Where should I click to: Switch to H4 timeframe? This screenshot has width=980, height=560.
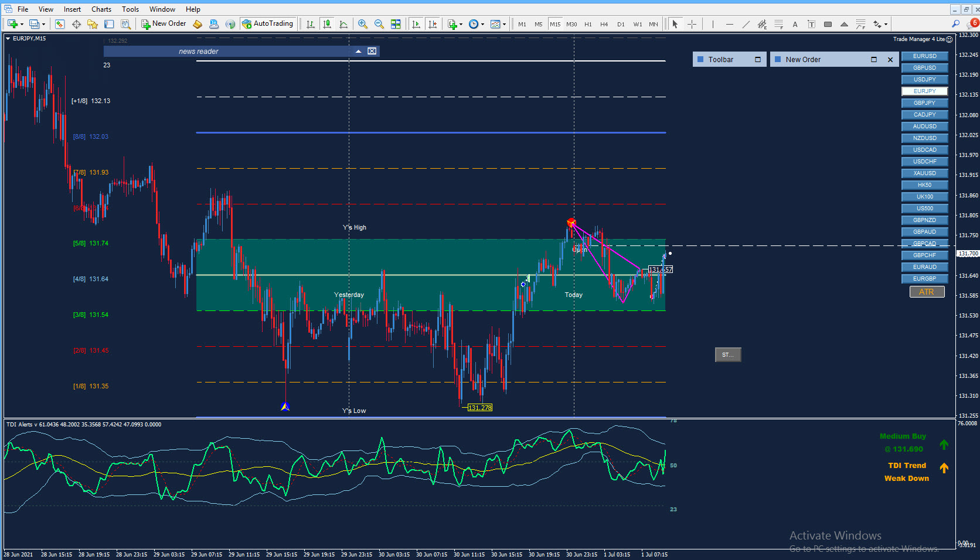(x=604, y=24)
